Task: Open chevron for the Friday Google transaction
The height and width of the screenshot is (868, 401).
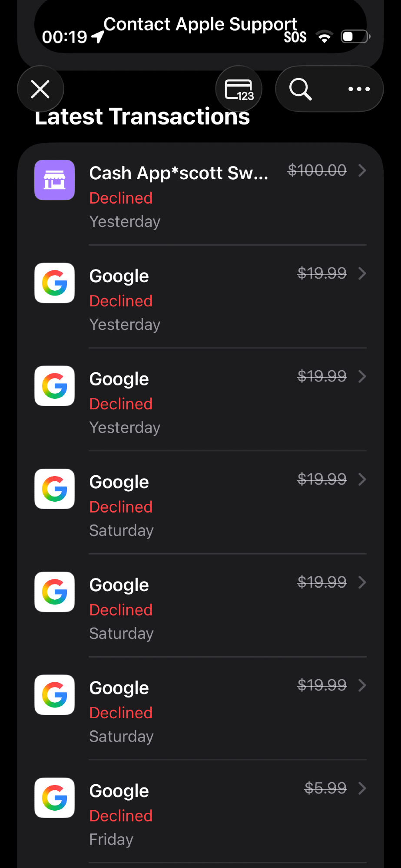Action: pos(362,788)
